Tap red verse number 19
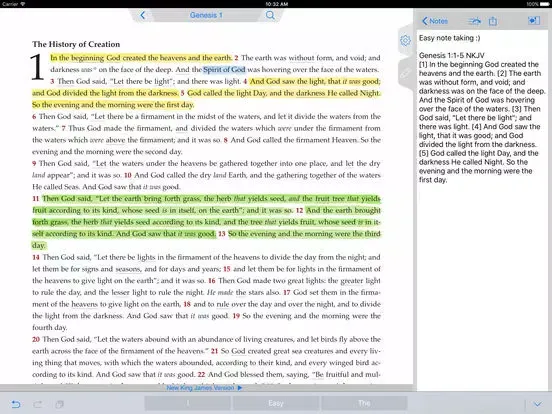Screen dimensions: 552x414 pyautogui.click(x=236, y=316)
